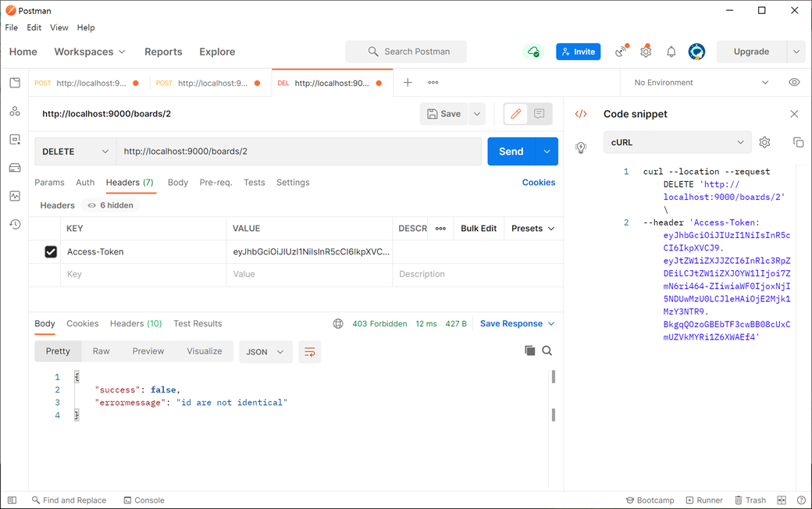Switch to edit mode pencil icon
Image resolution: width=812 pixels, height=509 pixels.
[x=516, y=114]
